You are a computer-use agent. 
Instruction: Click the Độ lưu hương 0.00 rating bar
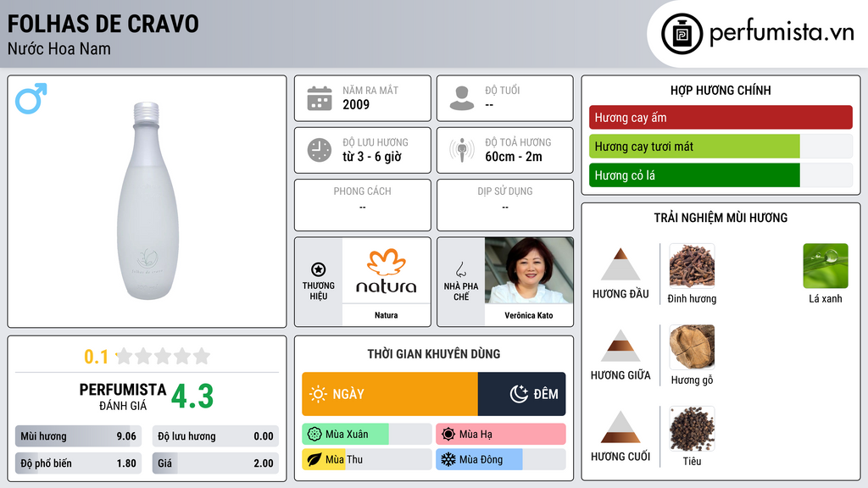coord(215,436)
